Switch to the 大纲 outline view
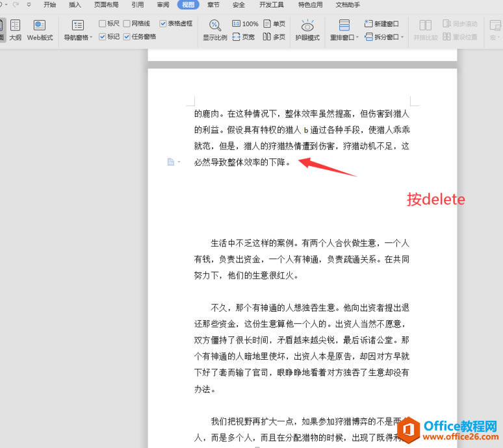Image resolution: width=503 pixels, height=448 pixels. 15,30
